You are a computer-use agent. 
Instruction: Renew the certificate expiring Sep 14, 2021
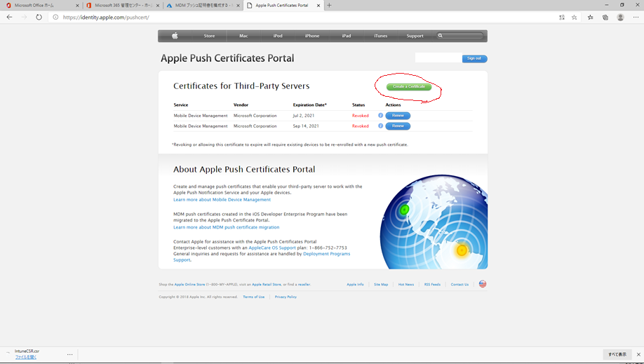tap(398, 126)
